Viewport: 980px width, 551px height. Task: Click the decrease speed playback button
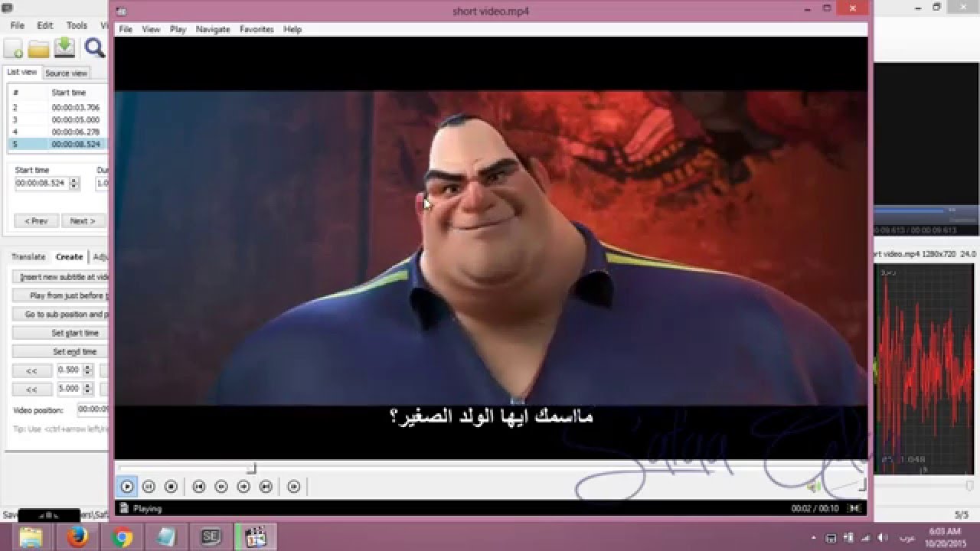[x=221, y=486]
